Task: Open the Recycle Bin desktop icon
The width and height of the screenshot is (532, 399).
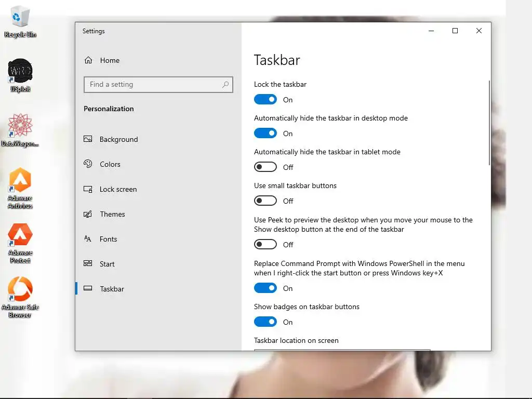Action: pyautogui.click(x=20, y=21)
